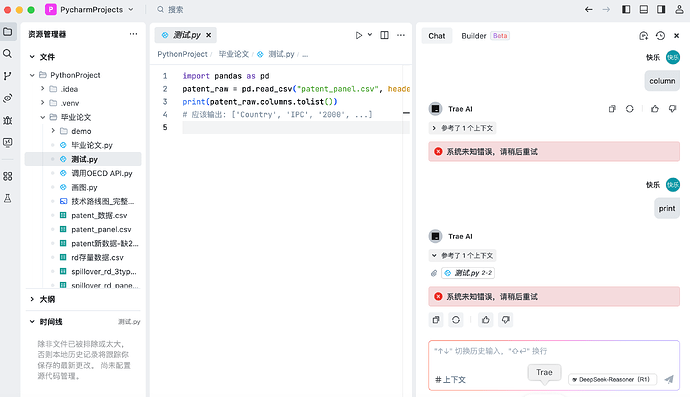Close the 测试.py editor tab

tap(209, 35)
